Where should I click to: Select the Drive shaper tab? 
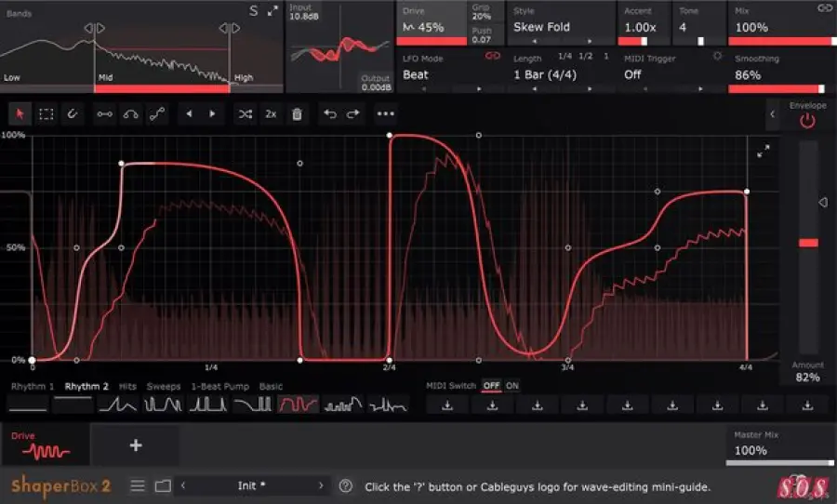46,444
